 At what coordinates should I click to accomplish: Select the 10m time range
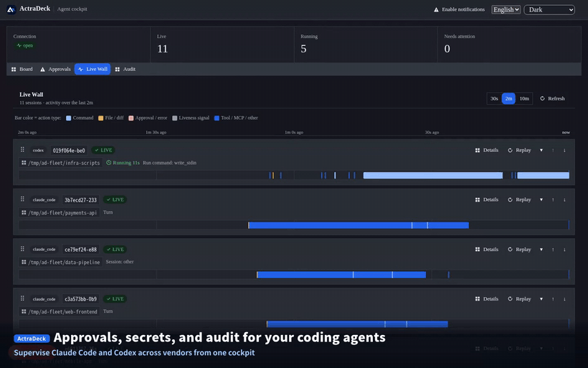pyautogui.click(x=524, y=99)
